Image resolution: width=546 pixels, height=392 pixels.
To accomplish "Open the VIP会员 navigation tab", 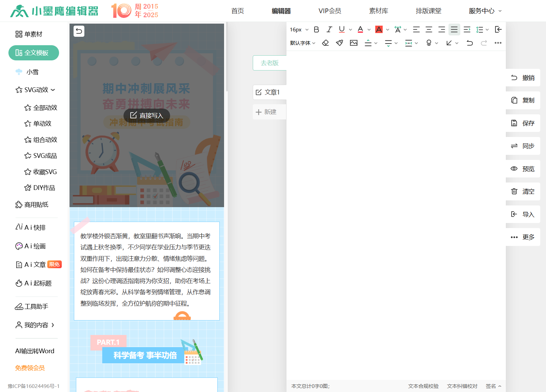I will coord(330,11).
